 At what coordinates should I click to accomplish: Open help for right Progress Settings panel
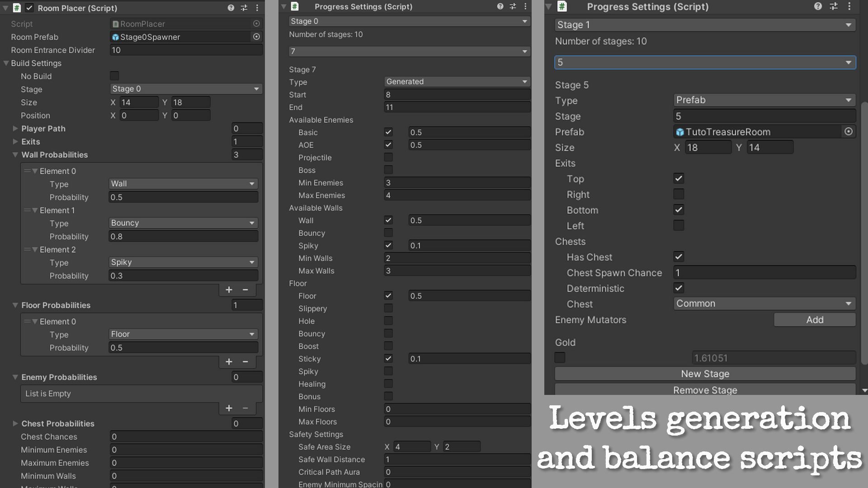(818, 6)
